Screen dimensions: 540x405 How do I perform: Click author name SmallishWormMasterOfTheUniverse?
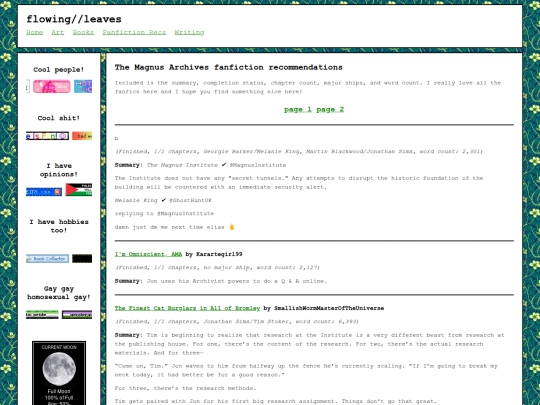click(x=329, y=308)
